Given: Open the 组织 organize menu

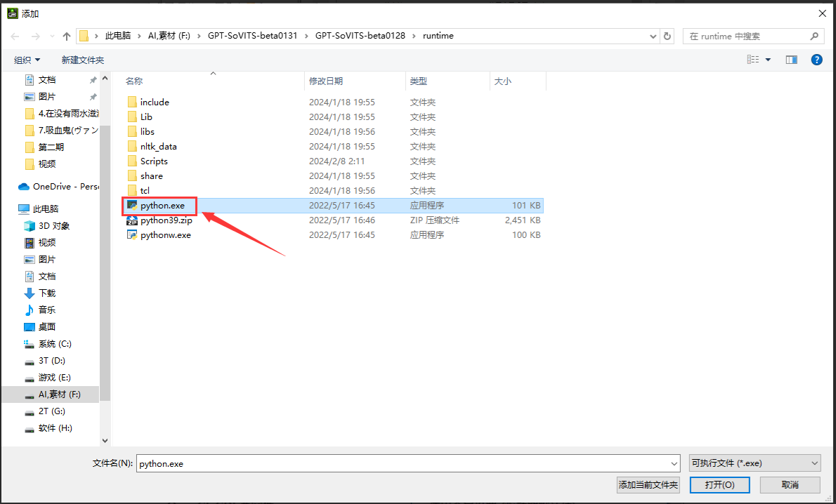Looking at the screenshot, I should click(x=27, y=60).
